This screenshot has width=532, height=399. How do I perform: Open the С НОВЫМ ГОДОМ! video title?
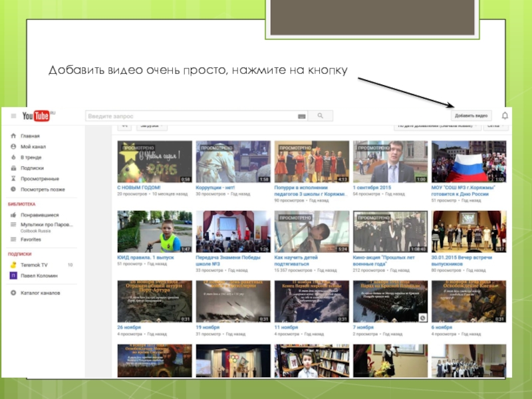pos(139,188)
